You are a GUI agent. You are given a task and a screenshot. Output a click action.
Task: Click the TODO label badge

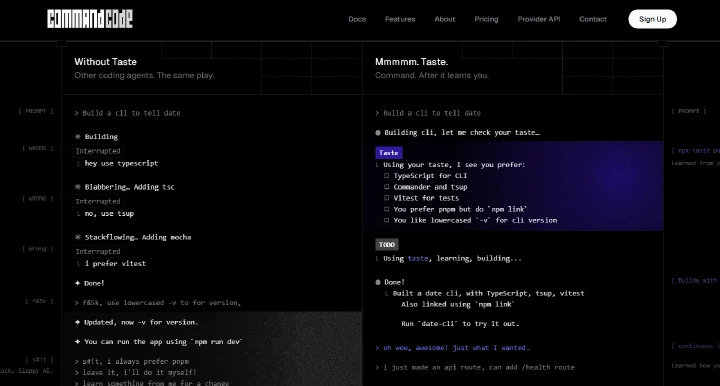(x=387, y=245)
